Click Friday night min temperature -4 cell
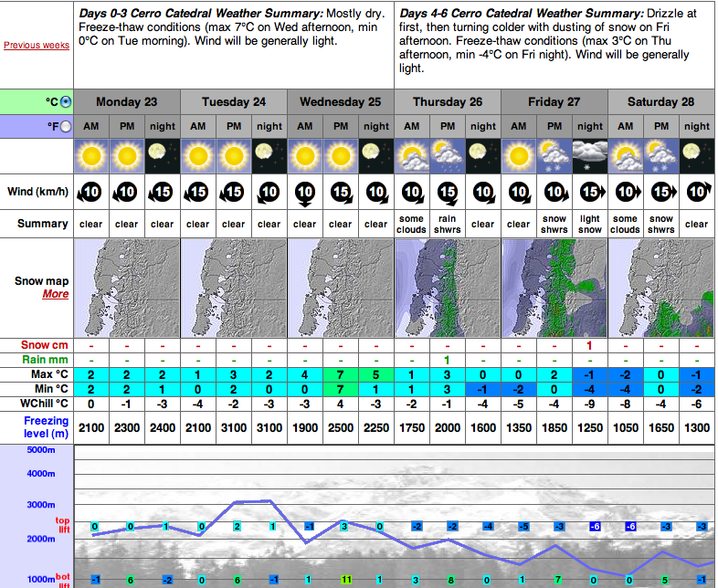 point(590,389)
